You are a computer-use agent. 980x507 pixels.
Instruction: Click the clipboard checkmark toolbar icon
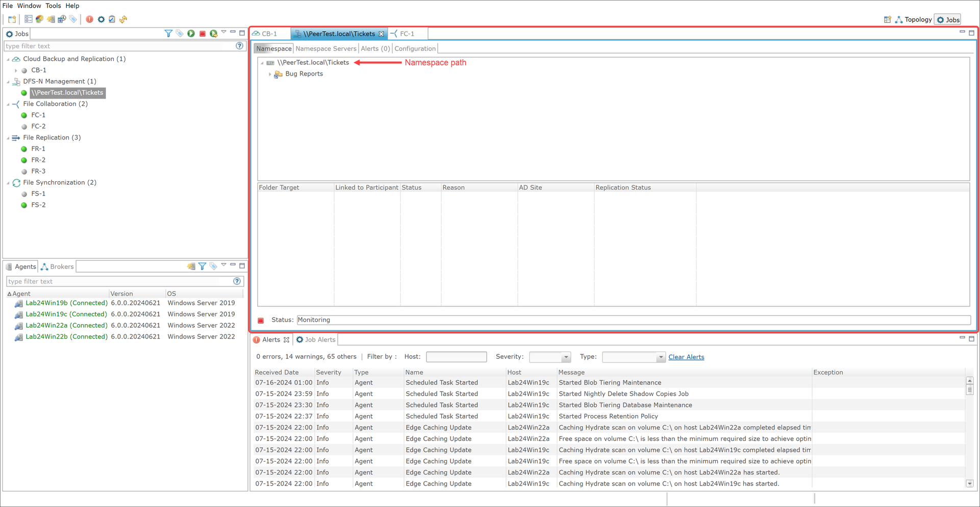112,19
